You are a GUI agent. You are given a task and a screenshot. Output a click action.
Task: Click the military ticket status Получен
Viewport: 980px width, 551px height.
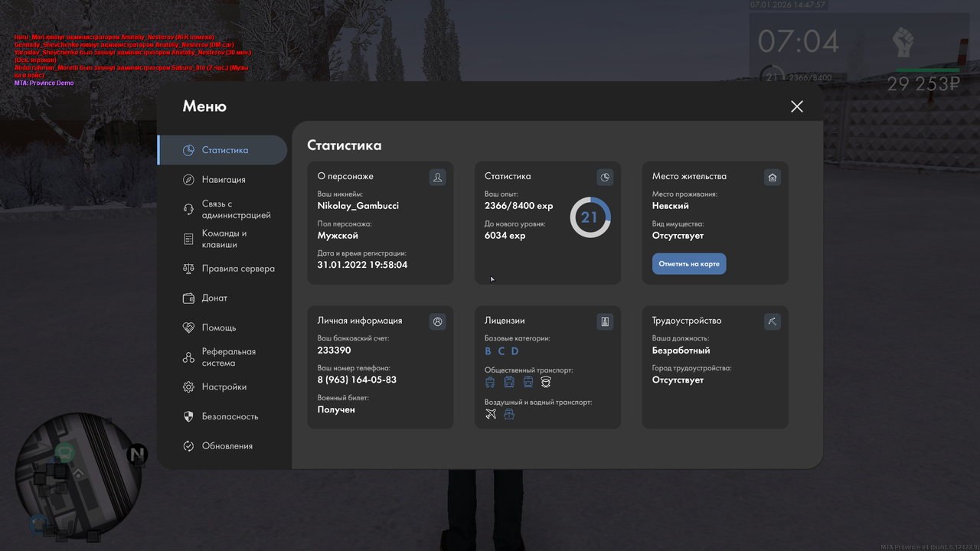[x=336, y=409]
